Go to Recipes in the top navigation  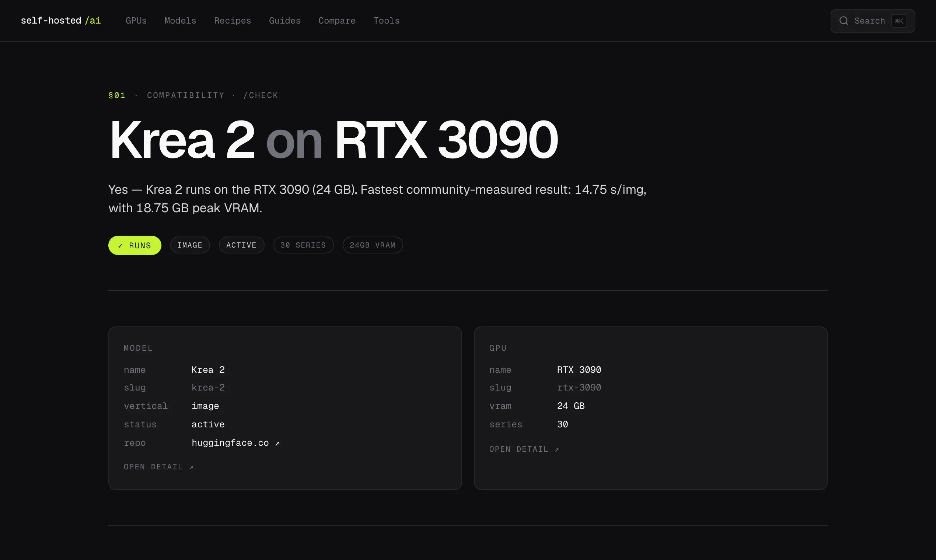(x=233, y=21)
